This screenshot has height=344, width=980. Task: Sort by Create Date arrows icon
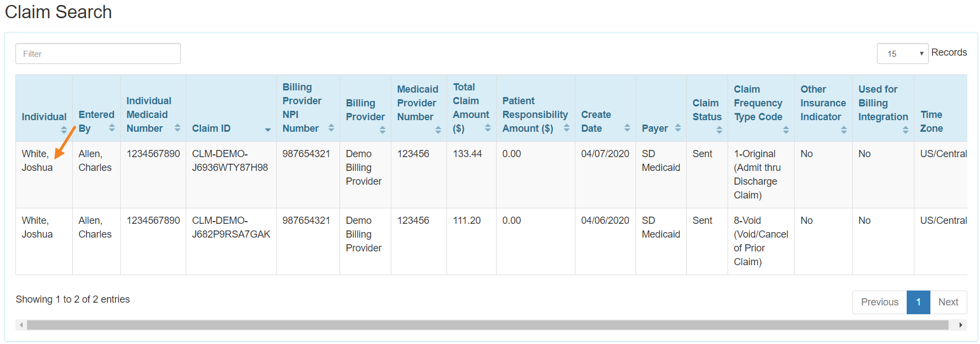[627, 128]
